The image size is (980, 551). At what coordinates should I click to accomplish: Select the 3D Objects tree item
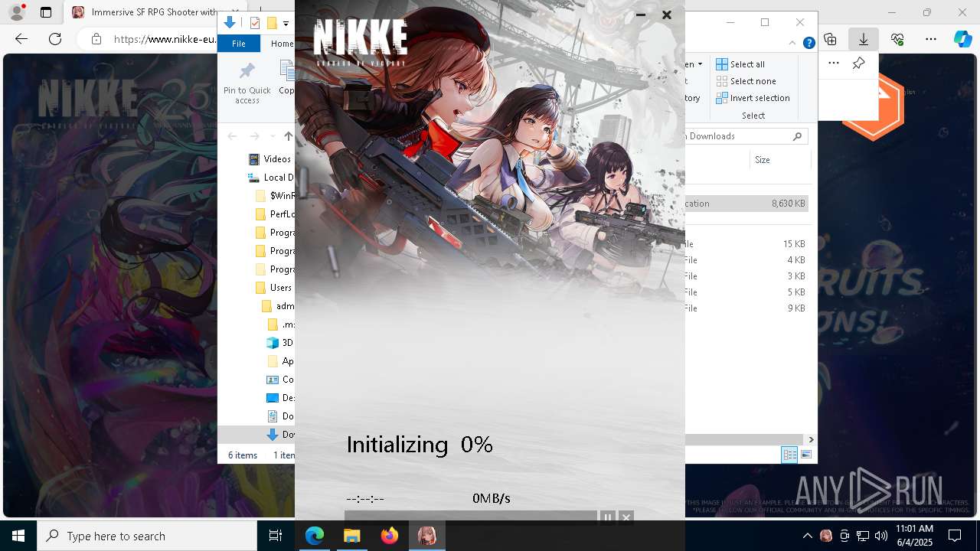tap(279, 343)
